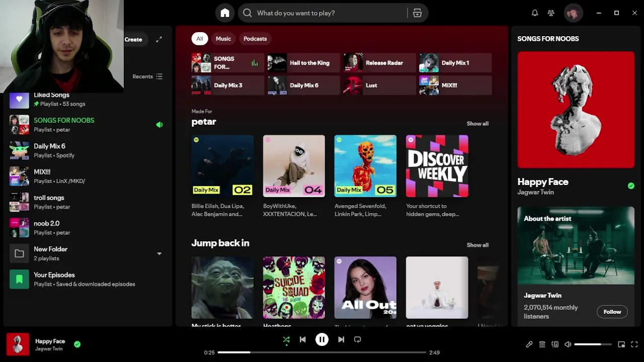This screenshot has height=362, width=644.
Task: Open the Recents sort dropdown
Action: click(147, 76)
